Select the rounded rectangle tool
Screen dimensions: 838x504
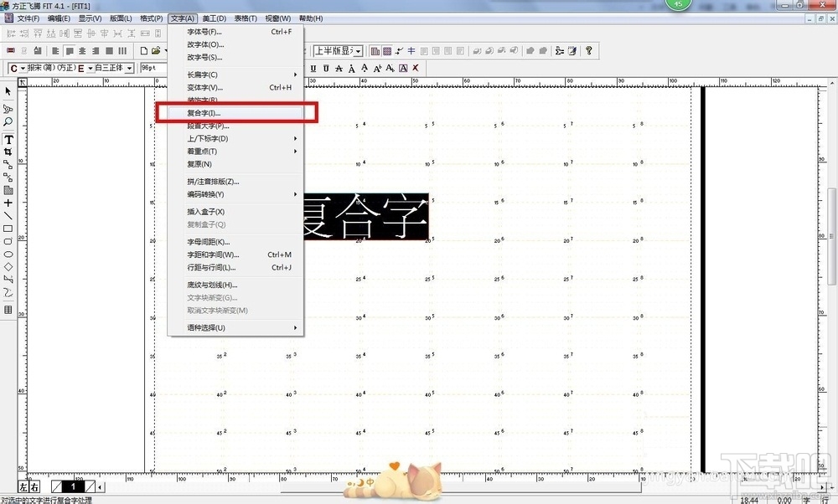click(x=8, y=241)
